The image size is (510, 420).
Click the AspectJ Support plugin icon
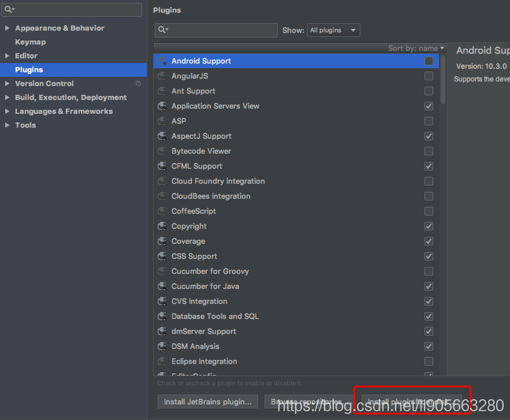(x=162, y=136)
